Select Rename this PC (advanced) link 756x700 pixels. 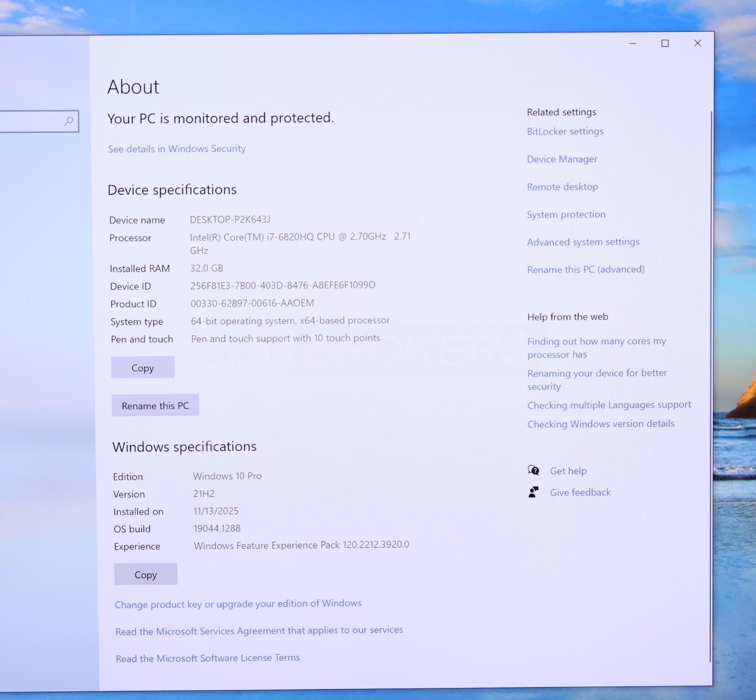click(x=585, y=269)
